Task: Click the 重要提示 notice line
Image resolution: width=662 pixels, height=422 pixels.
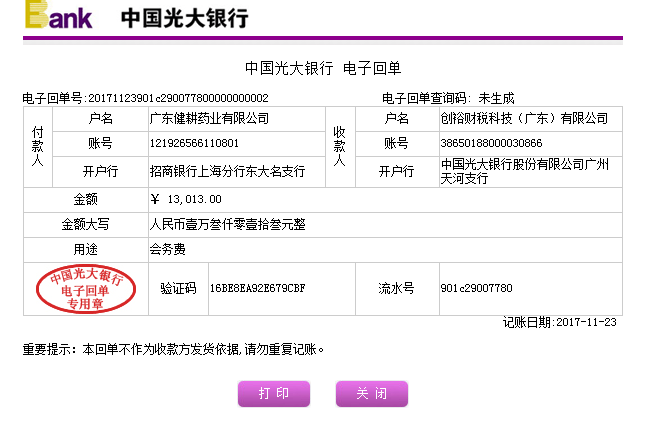Action: click(173, 350)
